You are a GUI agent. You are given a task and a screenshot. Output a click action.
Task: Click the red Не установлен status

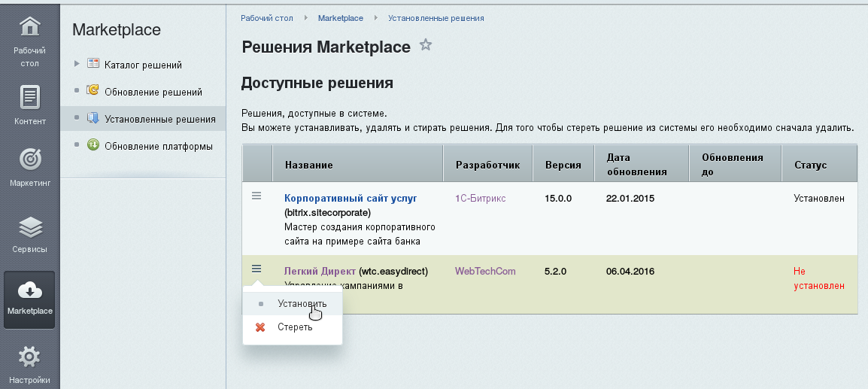(819, 278)
